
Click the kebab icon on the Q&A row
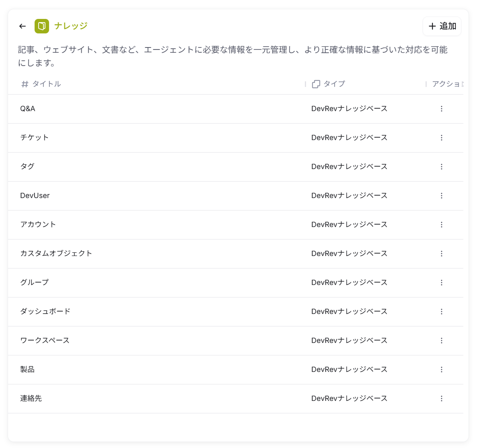point(442,109)
